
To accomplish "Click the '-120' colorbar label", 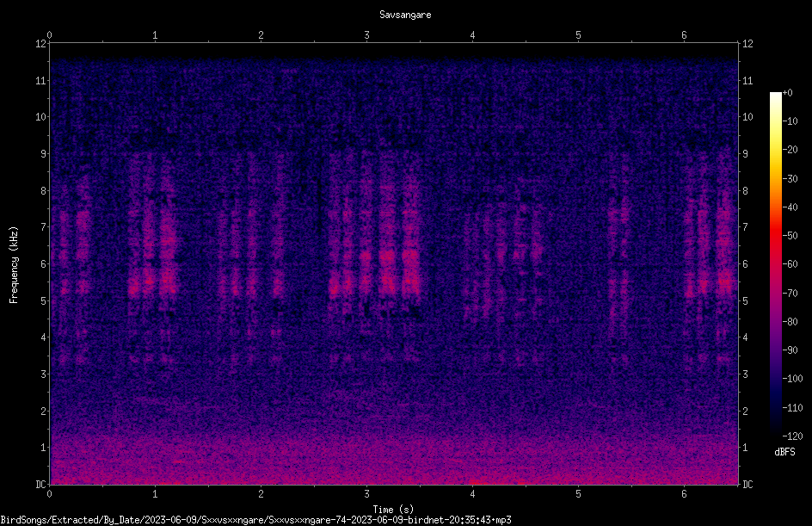I will pyautogui.click(x=793, y=436).
